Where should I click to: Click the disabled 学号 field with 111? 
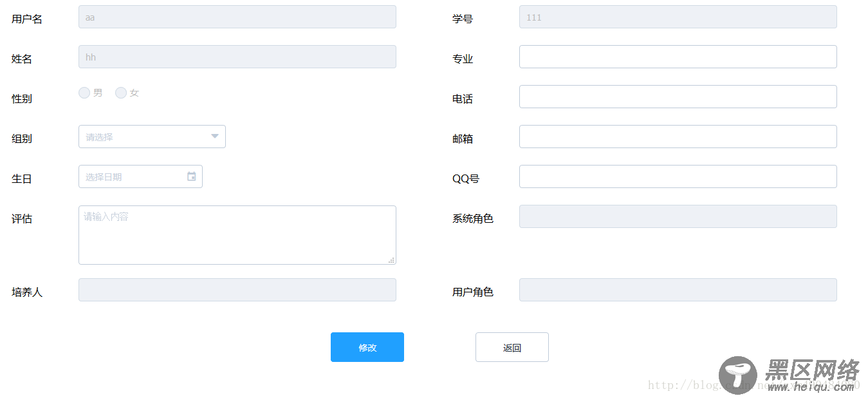(x=678, y=17)
